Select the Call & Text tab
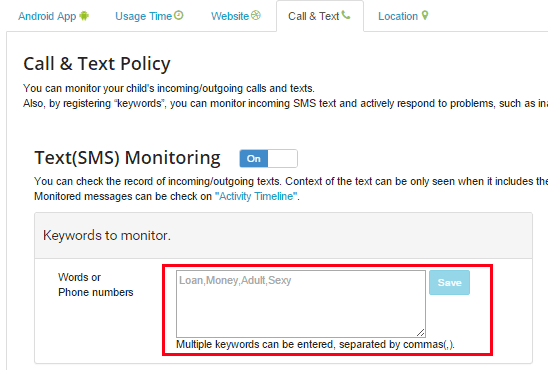 click(x=319, y=16)
